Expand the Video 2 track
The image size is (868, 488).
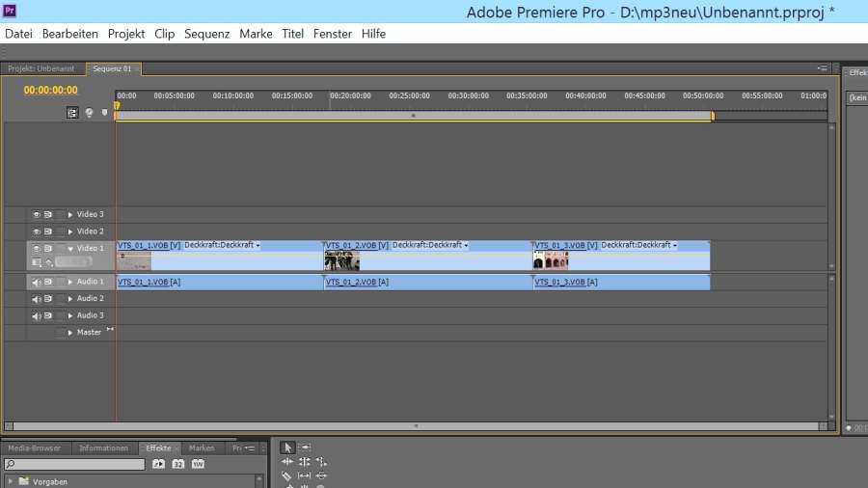(70, 231)
